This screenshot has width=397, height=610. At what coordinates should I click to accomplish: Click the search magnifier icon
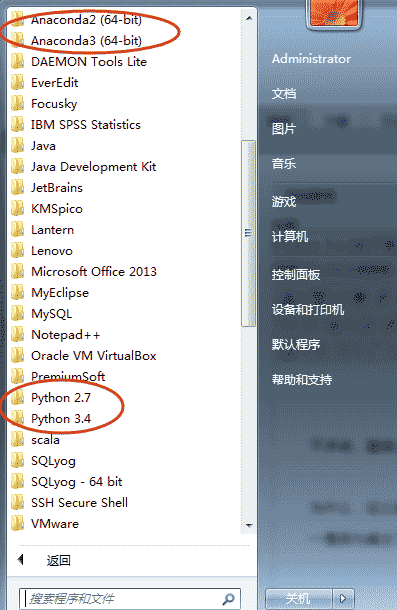click(x=228, y=598)
